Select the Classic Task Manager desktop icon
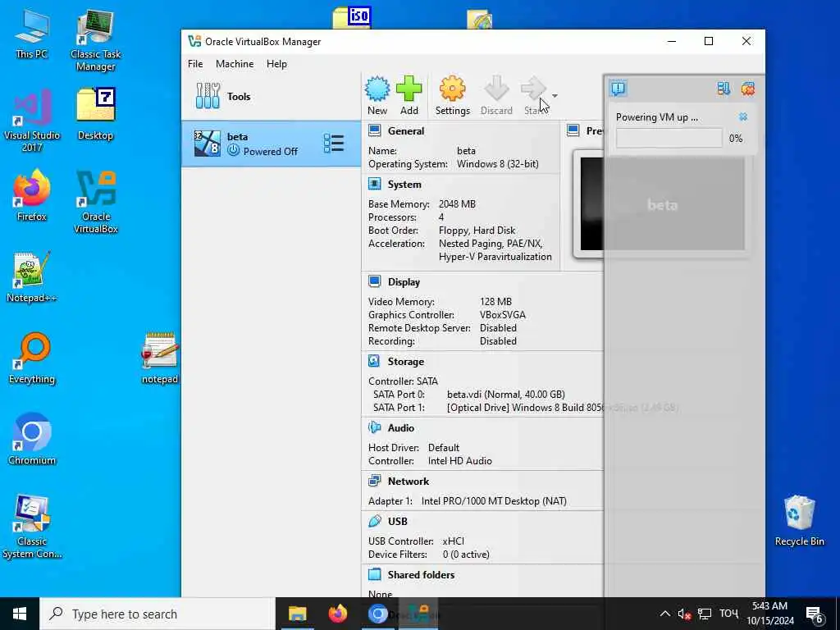 pyautogui.click(x=96, y=40)
